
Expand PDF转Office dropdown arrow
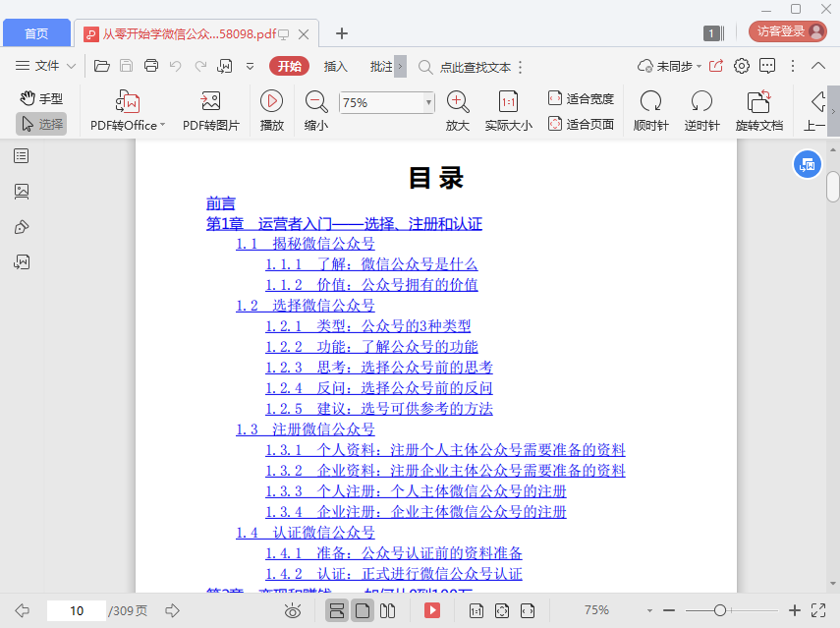[x=162, y=125]
